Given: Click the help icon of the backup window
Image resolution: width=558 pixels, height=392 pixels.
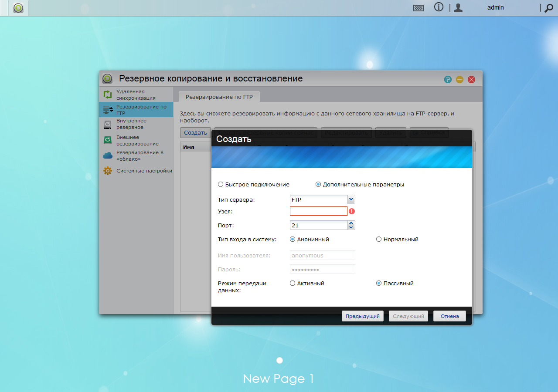Looking at the screenshot, I should pos(448,79).
